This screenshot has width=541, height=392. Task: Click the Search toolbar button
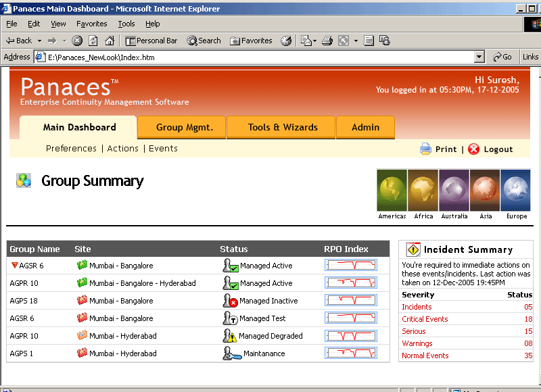[204, 41]
